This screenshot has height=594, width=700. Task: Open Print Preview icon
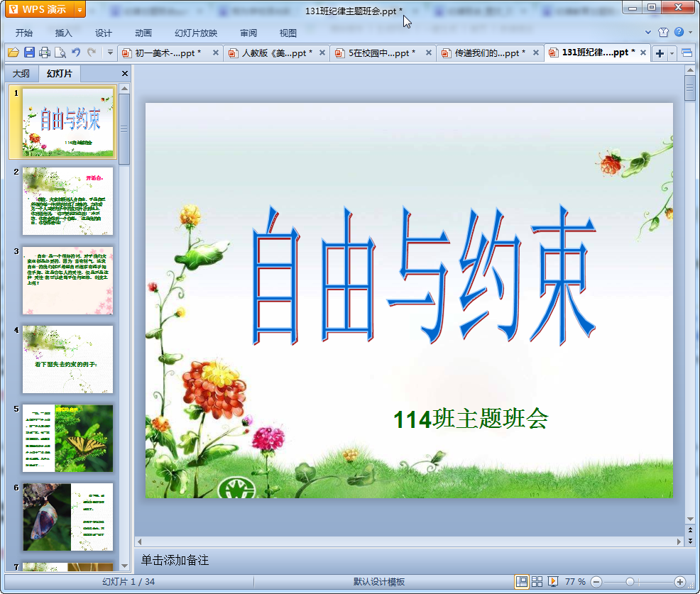point(60,53)
